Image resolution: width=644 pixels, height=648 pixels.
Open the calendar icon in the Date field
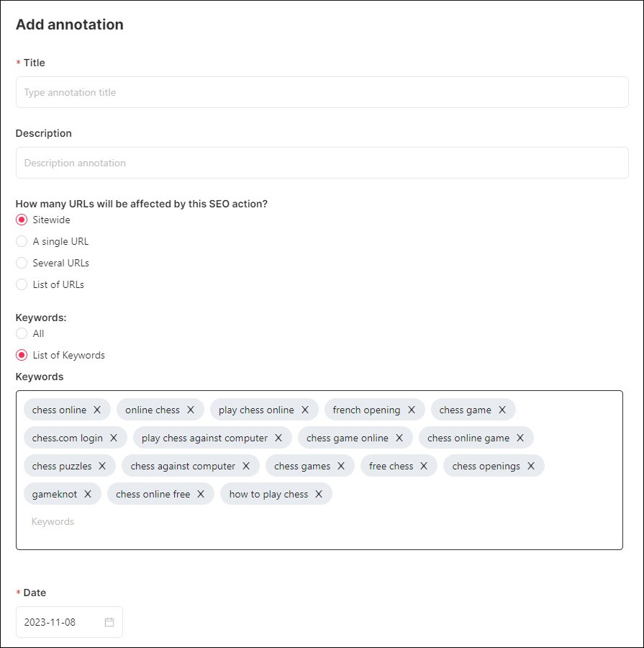pos(109,621)
